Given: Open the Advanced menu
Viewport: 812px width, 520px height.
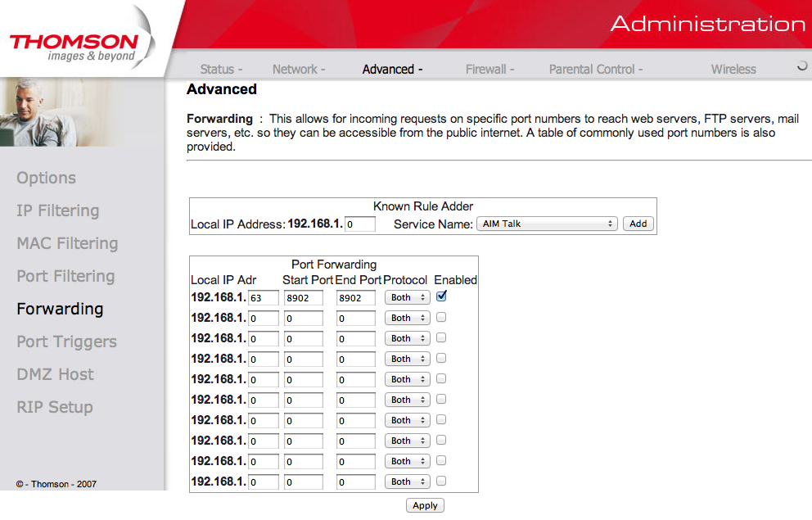Looking at the screenshot, I should (393, 69).
